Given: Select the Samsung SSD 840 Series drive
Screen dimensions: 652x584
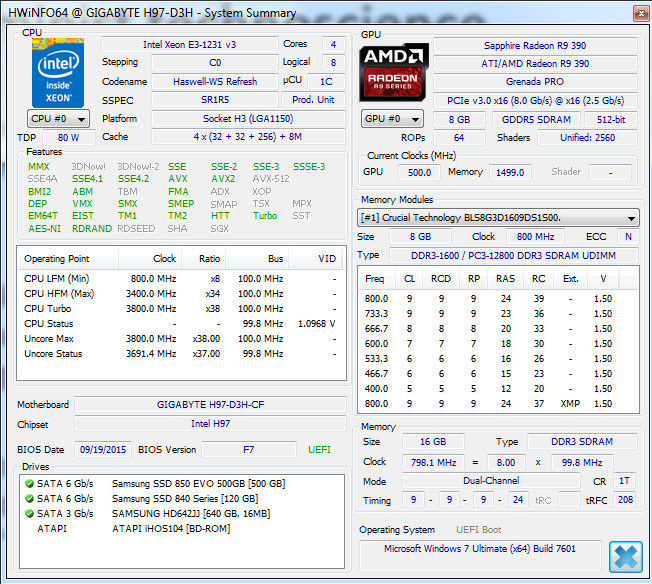Looking at the screenshot, I should (181, 498).
